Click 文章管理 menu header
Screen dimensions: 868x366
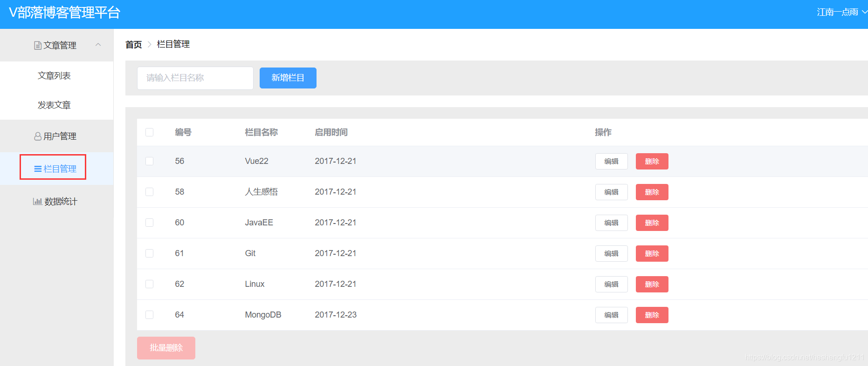pyautogui.click(x=56, y=45)
